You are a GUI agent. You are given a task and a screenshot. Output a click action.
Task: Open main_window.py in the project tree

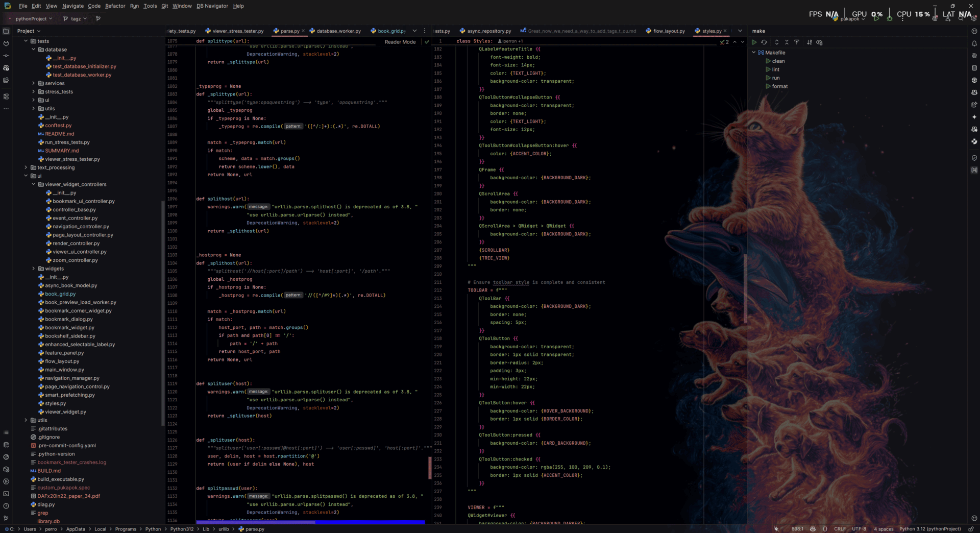coord(64,370)
